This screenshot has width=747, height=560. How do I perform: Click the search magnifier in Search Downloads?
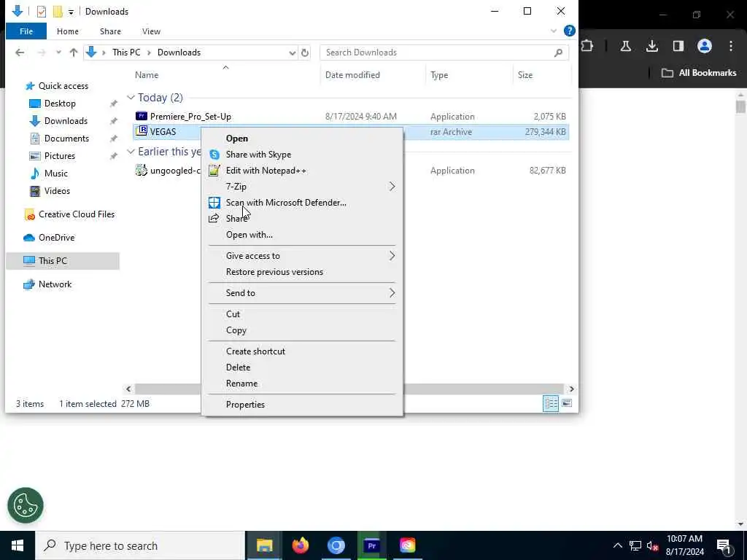[x=558, y=52]
